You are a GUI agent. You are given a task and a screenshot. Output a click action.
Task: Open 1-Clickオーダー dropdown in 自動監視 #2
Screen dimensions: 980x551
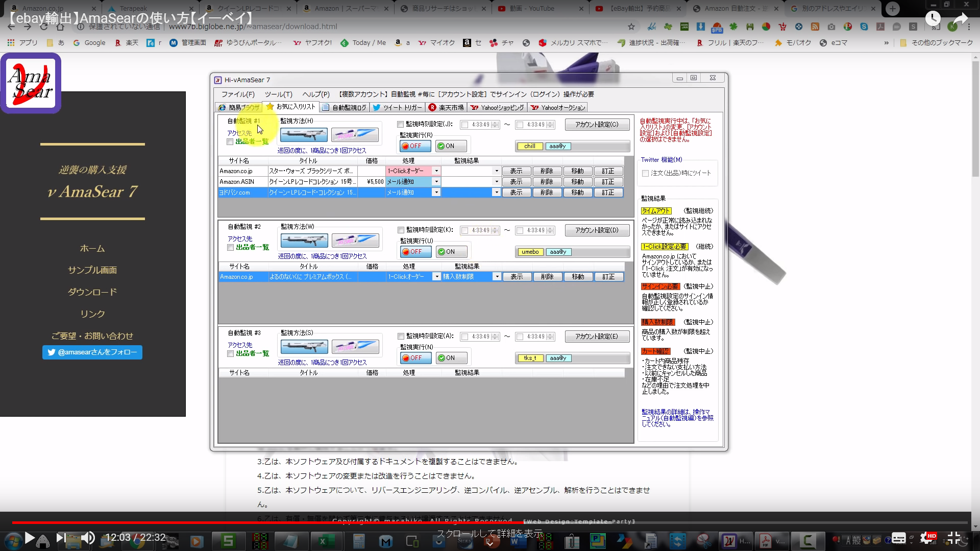[436, 277]
